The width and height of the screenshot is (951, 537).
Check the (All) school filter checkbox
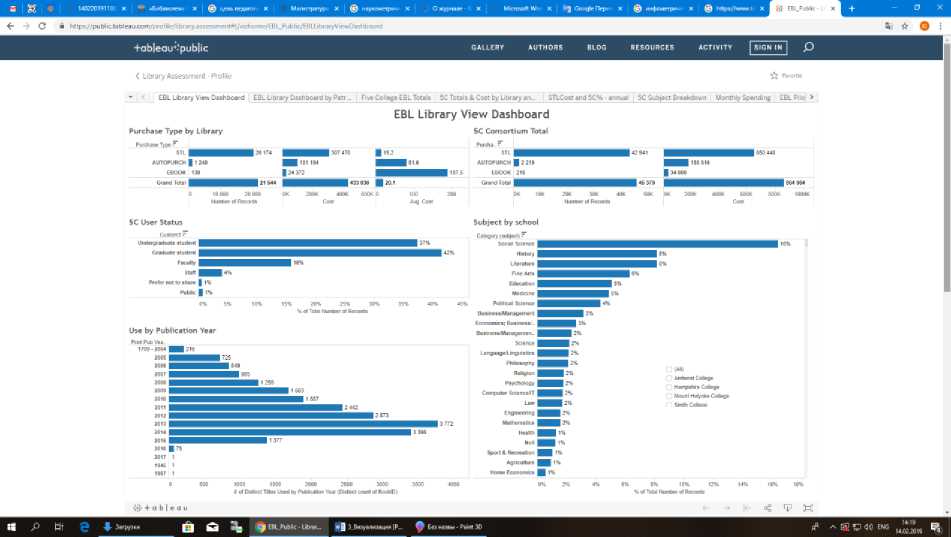669,368
